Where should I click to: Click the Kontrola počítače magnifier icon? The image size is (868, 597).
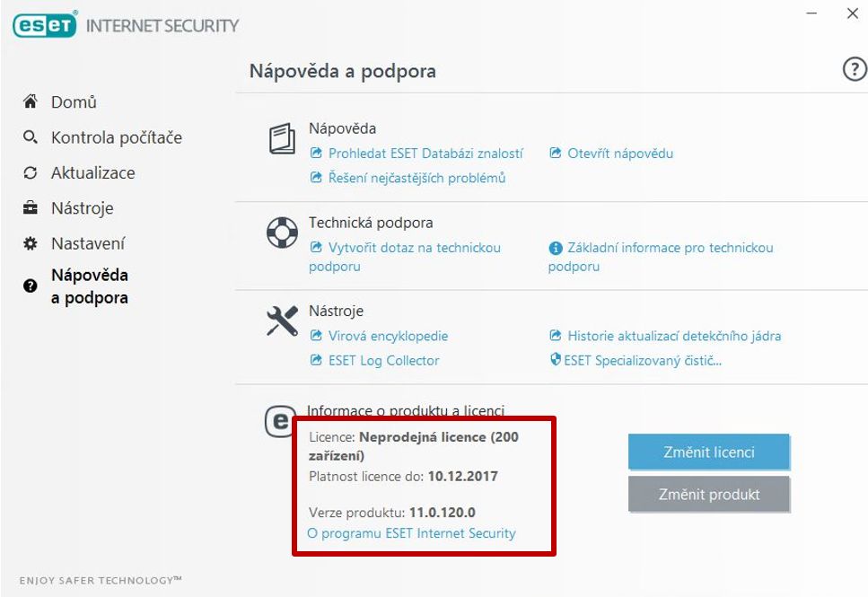tap(31, 136)
